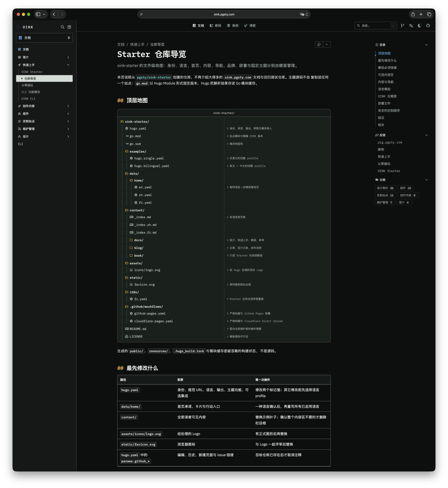Switch to the 博客 top navigation tab

[x=250, y=26]
